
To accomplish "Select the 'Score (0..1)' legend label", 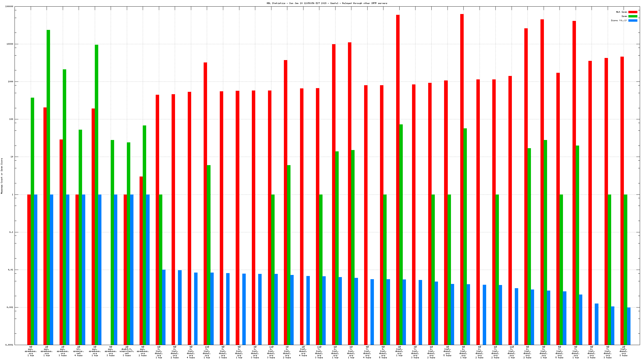I will [x=619, y=20].
